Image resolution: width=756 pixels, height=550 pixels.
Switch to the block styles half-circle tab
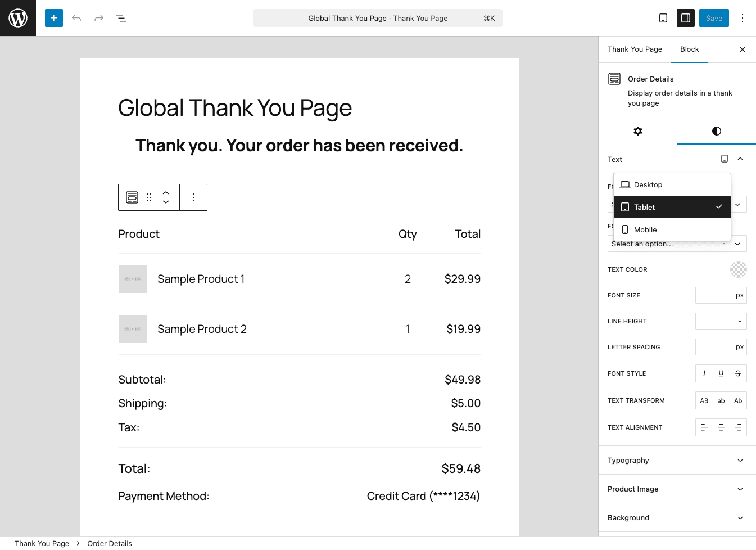(x=716, y=131)
